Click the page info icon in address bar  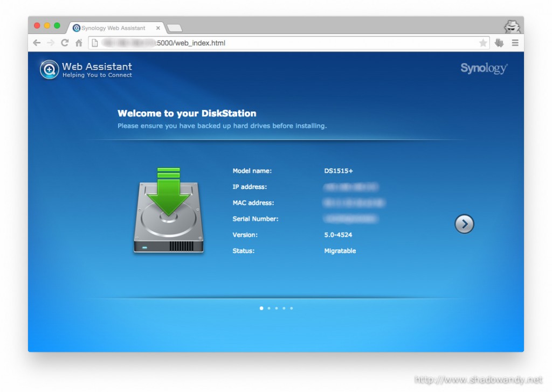coord(95,43)
